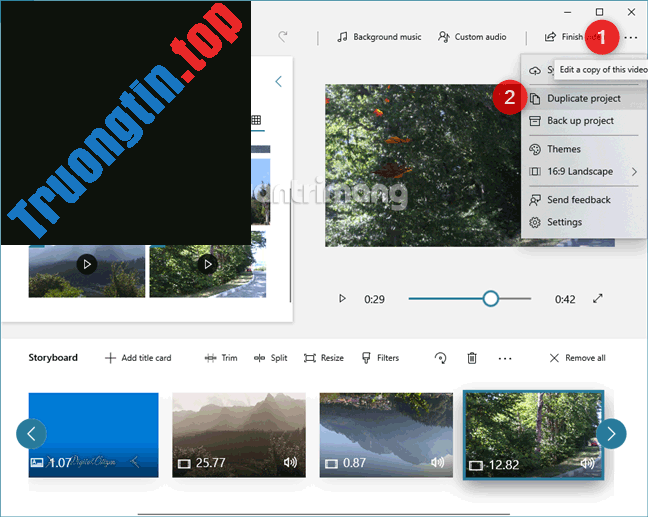The height and width of the screenshot is (517, 648).
Task: Click Finish video button
Action: pos(572,37)
